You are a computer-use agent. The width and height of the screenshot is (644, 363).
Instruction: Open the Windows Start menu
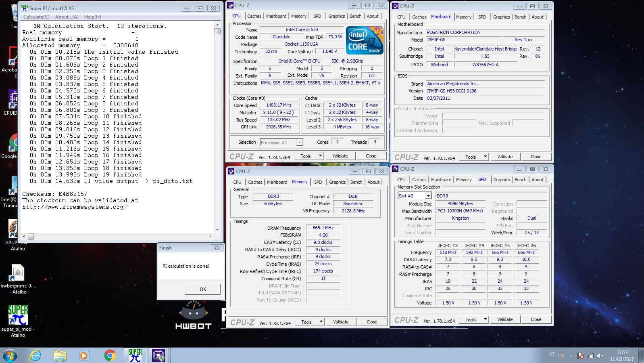10,356
